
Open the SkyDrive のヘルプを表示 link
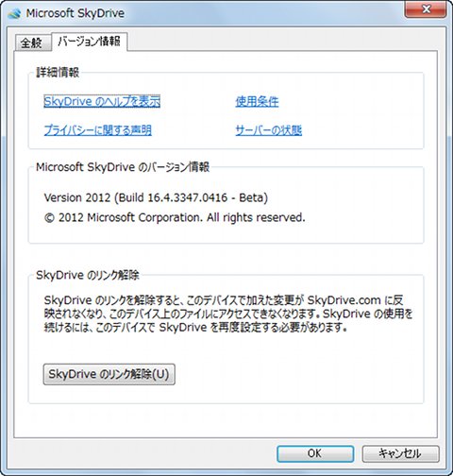[x=102, y=101]
